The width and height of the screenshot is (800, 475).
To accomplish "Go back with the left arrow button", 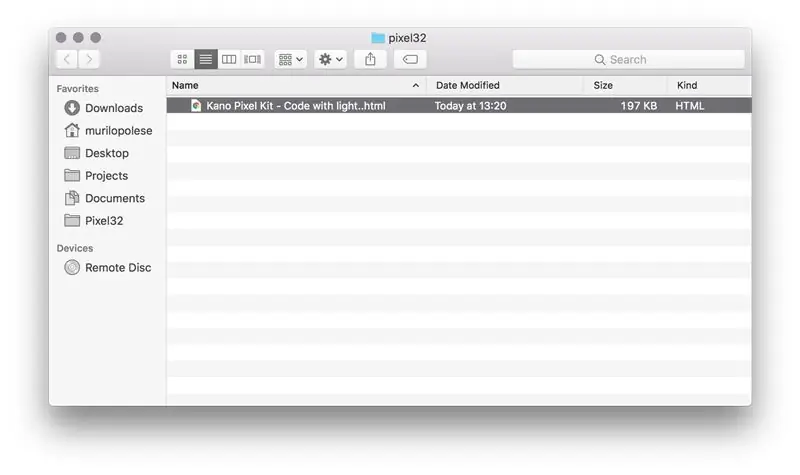I will [67, 59].
